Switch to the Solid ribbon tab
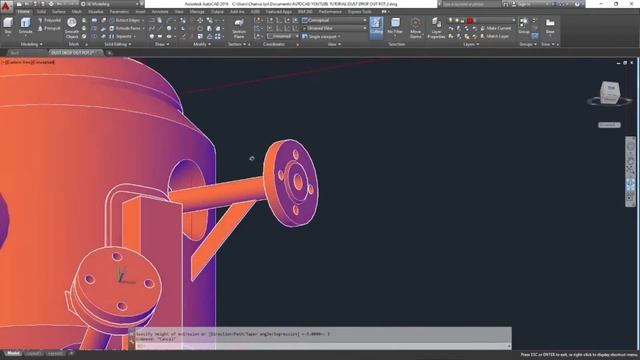The image size is (640, 360). tap(41, 12)
